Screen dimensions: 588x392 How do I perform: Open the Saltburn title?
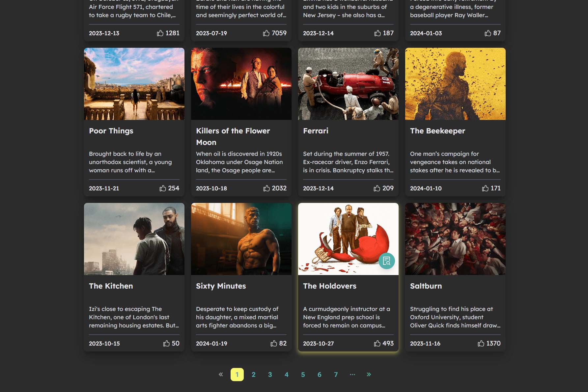(x=426, y=286)
